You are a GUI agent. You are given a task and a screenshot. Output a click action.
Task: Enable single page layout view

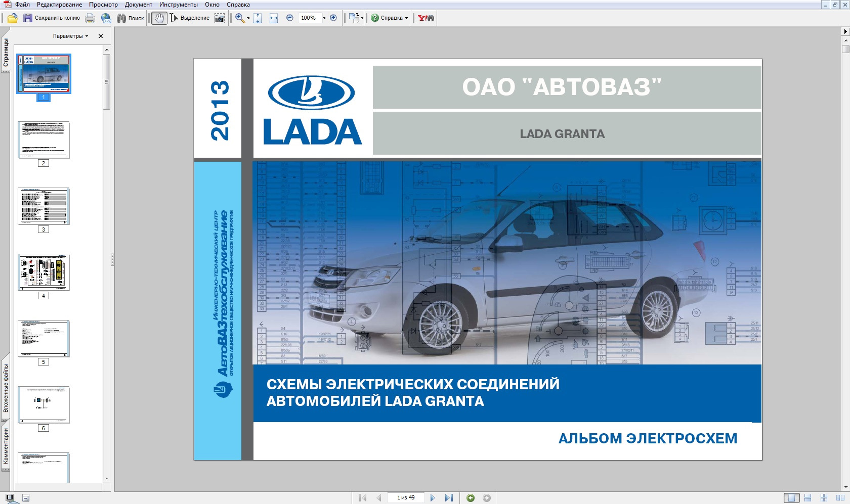coord(792,498)
